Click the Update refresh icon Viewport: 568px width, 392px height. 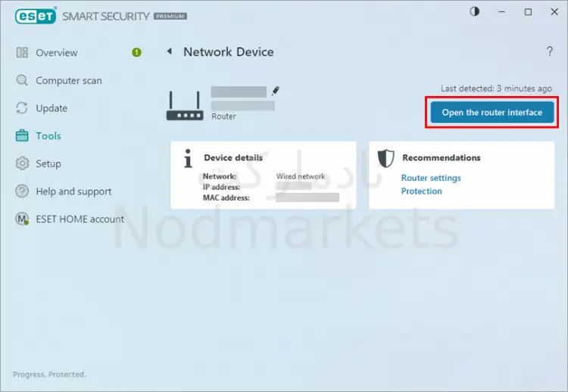(x=22, y=108)
